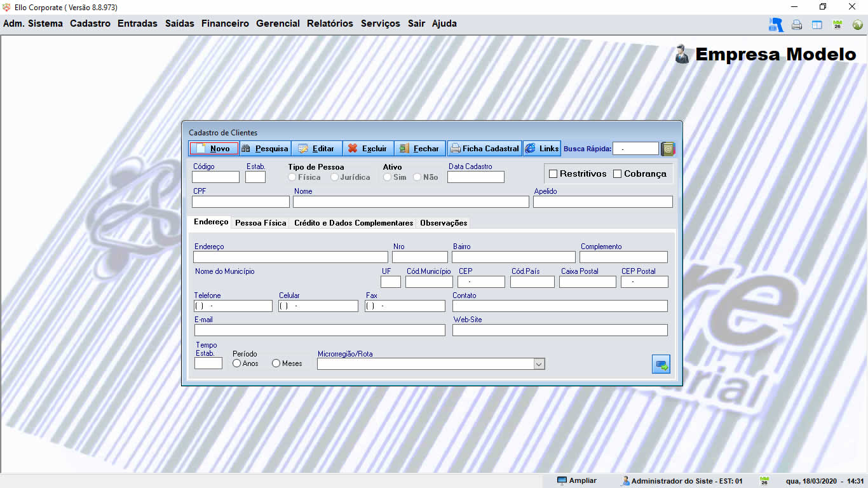Screen dimensions: 868x488
Task: Click the Nome input field
Action: (411, 201)
